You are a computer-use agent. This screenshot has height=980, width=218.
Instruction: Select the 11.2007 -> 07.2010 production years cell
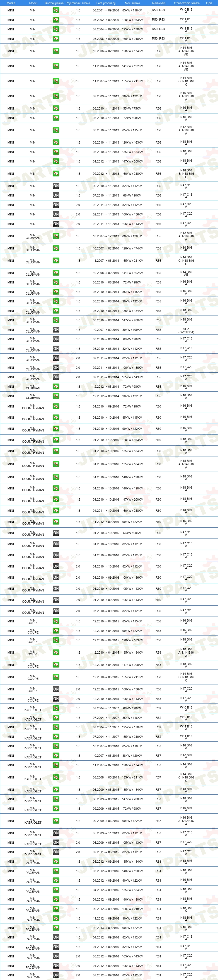pos(106,765)
